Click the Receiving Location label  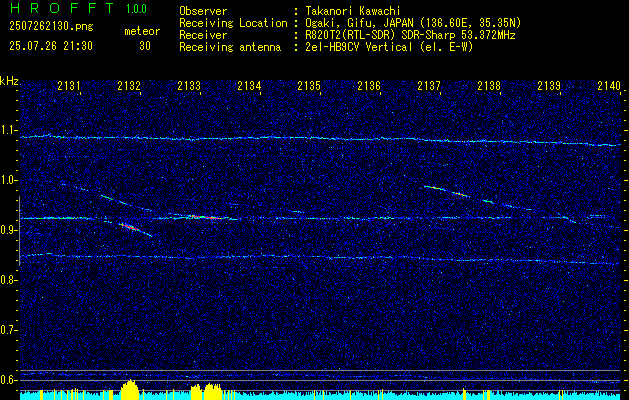tap(233, 23)
